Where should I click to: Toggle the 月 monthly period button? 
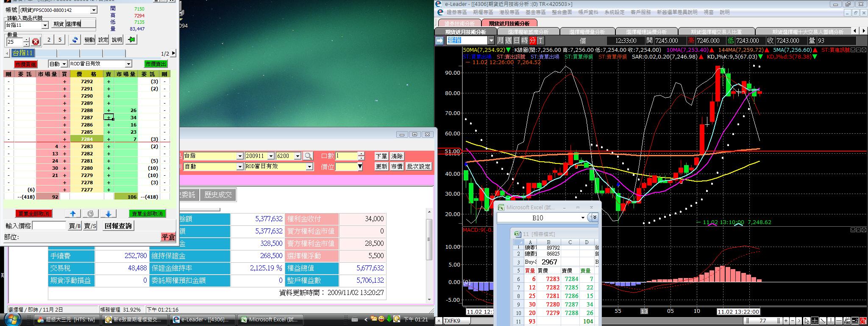pyautogui.click(x=500, y=41)
